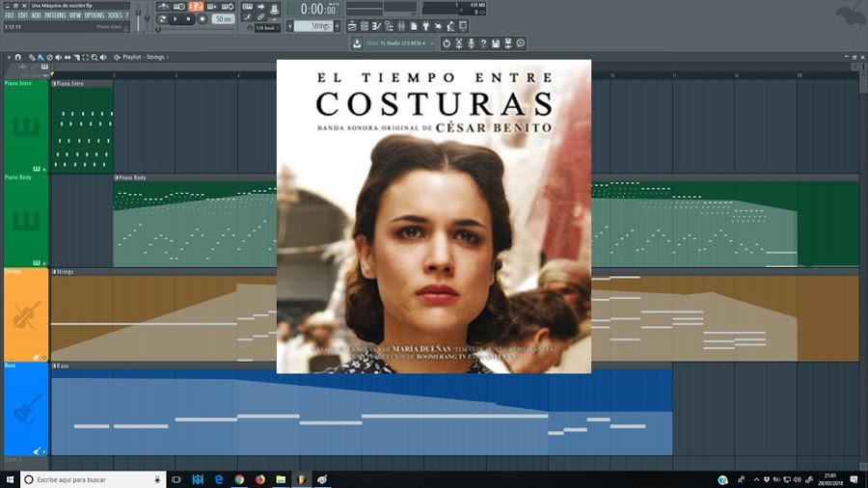This screenshot has height=488, width=868.
Task: Click the tempo tapper lamp icon
Action: point(450,26)
